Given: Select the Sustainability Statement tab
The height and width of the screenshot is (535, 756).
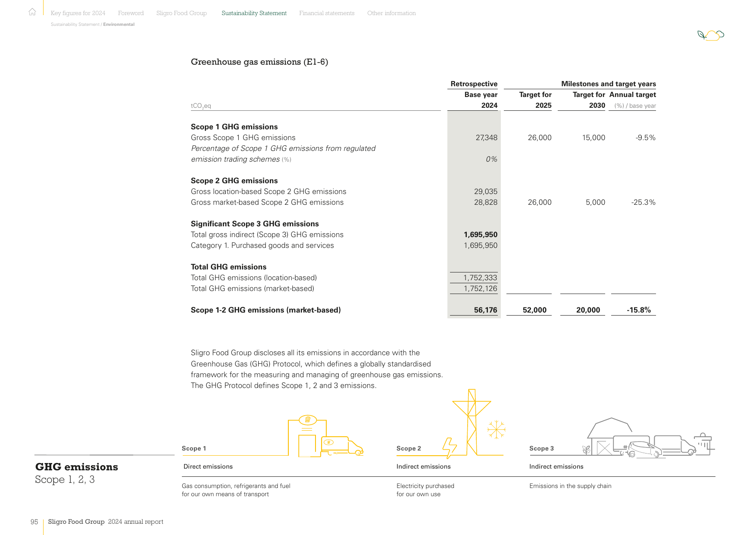Looking at the screenshot, I should pyautogui.click(x=254, y=13).
